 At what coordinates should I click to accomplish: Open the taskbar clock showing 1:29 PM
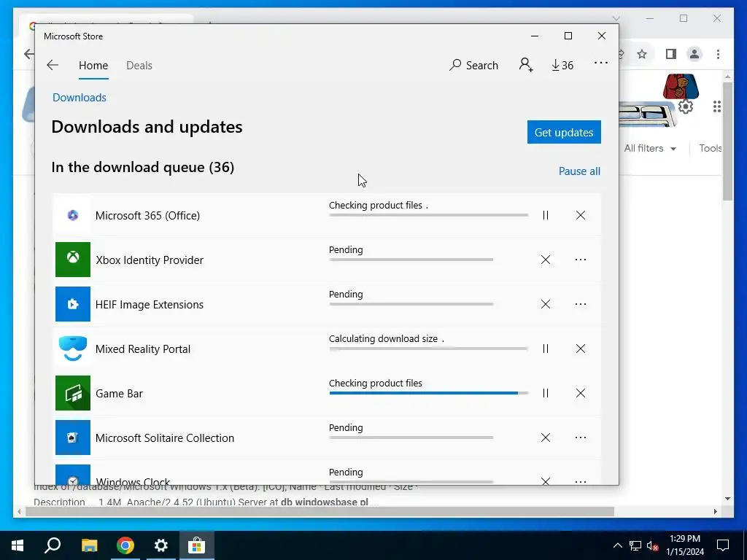684,545
